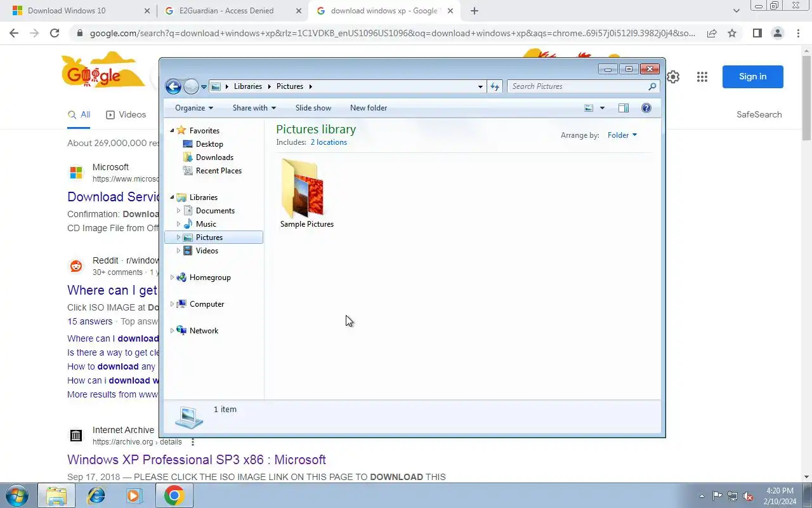Click Pictures in the address breadcrumb

[290, 86]
